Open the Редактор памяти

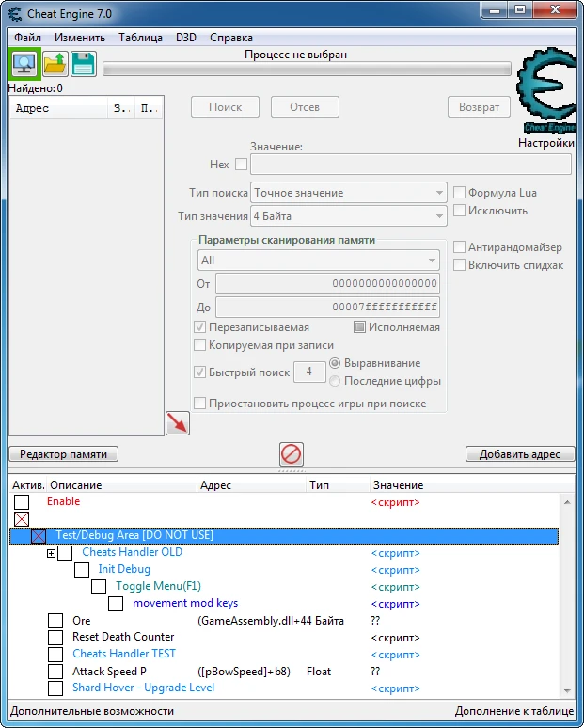[x=64, y=454]
